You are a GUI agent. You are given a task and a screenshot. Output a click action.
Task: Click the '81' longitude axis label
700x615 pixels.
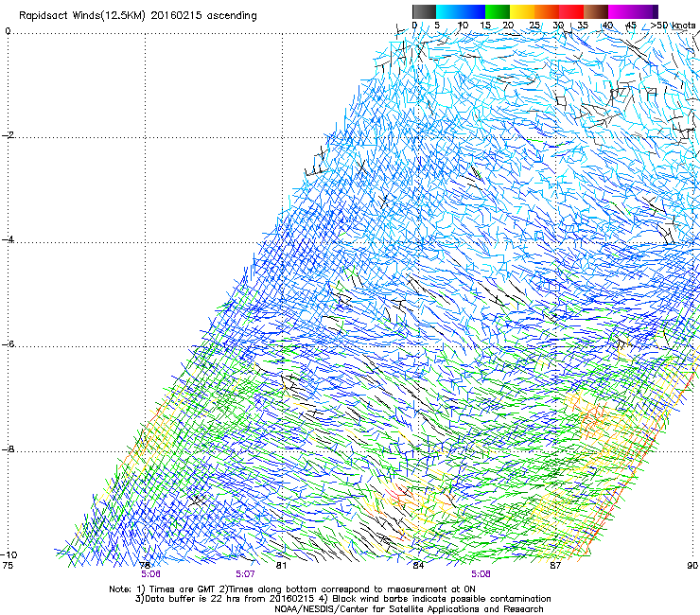coord(281,566)
